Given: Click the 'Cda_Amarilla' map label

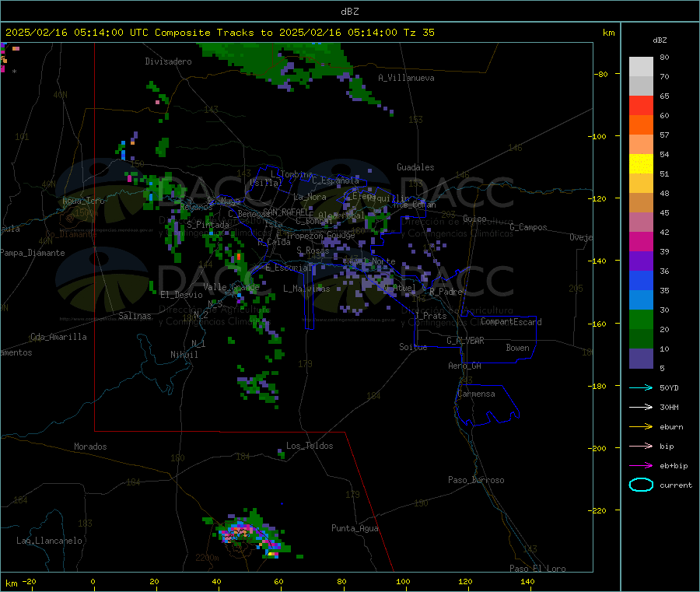Looking at the screenshot, I should 58,337.
